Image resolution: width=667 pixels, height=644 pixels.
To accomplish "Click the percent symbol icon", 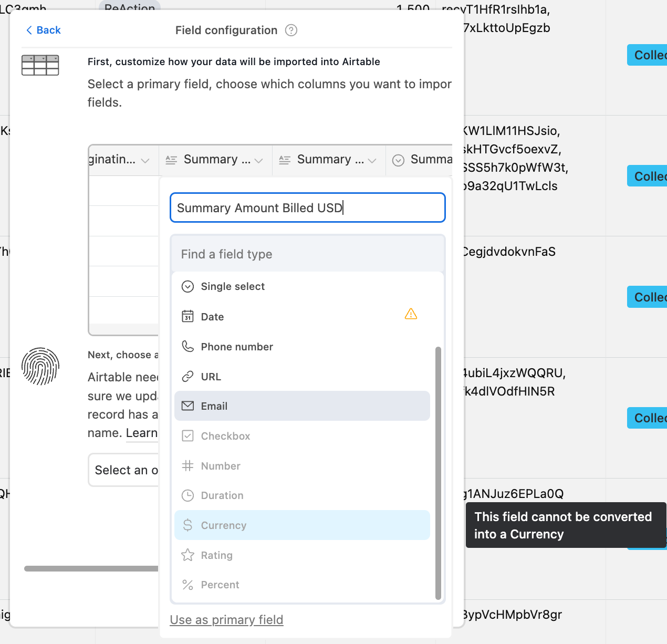I will click(187, 585).
